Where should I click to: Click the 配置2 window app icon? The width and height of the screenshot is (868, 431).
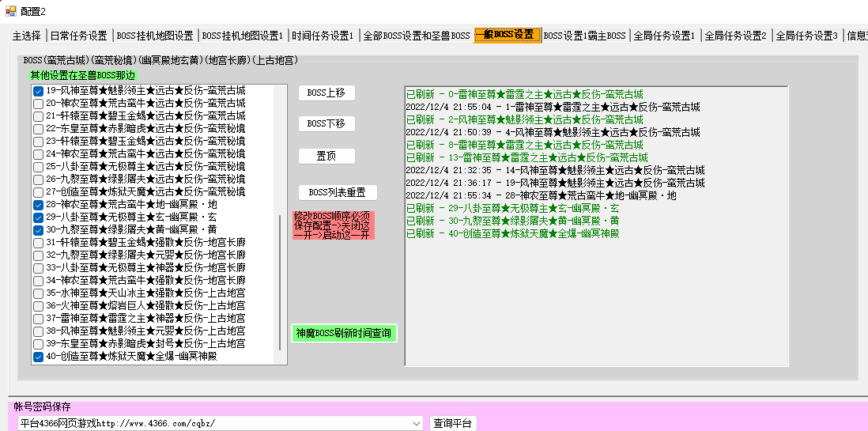tap(10, 10)
